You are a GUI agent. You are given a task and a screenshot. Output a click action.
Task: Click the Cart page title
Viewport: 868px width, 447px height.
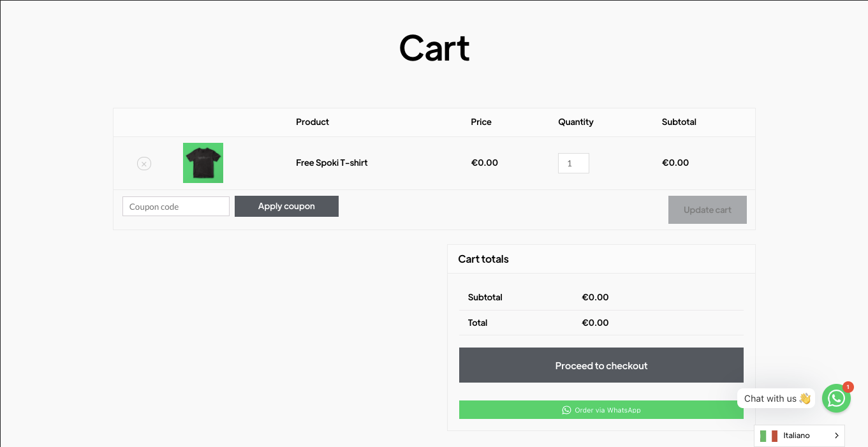pos(434,48)
